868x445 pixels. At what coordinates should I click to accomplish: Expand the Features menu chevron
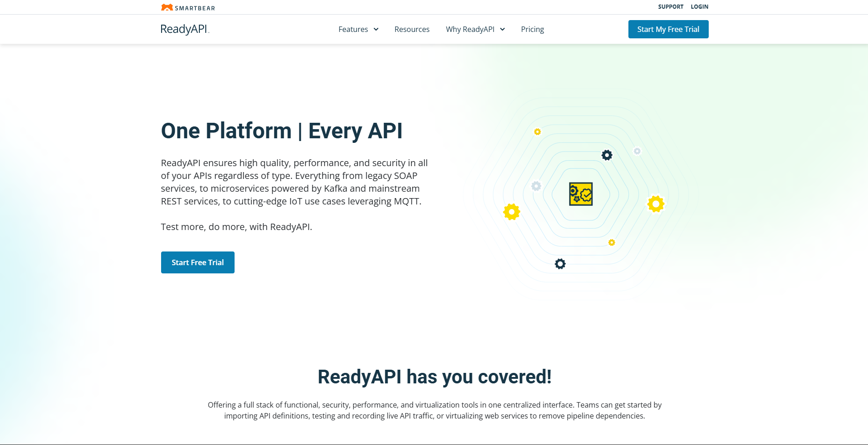tap(376, 29)
